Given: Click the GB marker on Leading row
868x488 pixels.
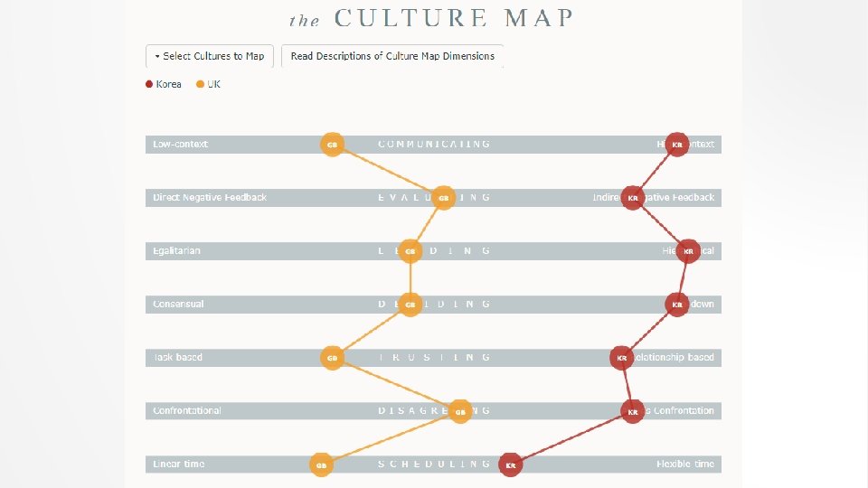Looking at the screenshot, I should [x=410, y=251].
